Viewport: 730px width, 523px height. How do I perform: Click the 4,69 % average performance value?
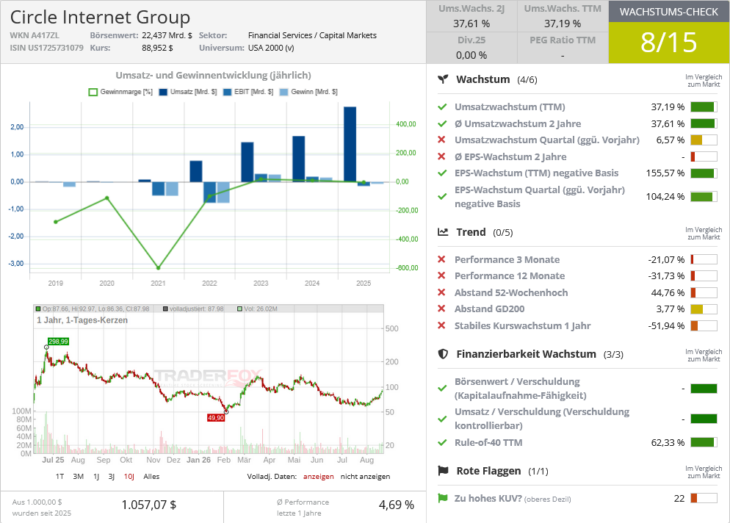(396, 505)
